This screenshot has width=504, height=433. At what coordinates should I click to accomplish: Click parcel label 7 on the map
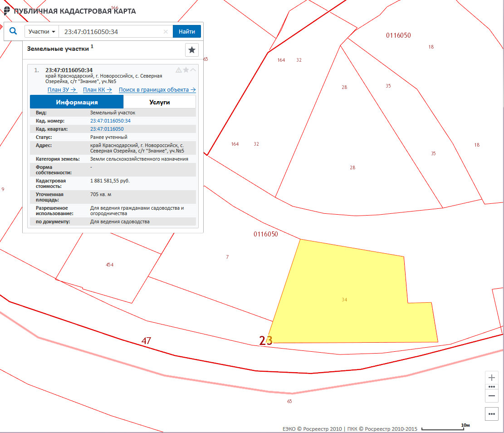[x=227, y=257]
